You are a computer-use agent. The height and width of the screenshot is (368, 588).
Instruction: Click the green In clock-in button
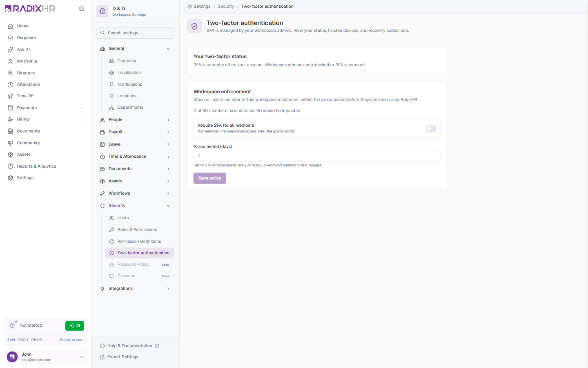[x=75, y=325]
